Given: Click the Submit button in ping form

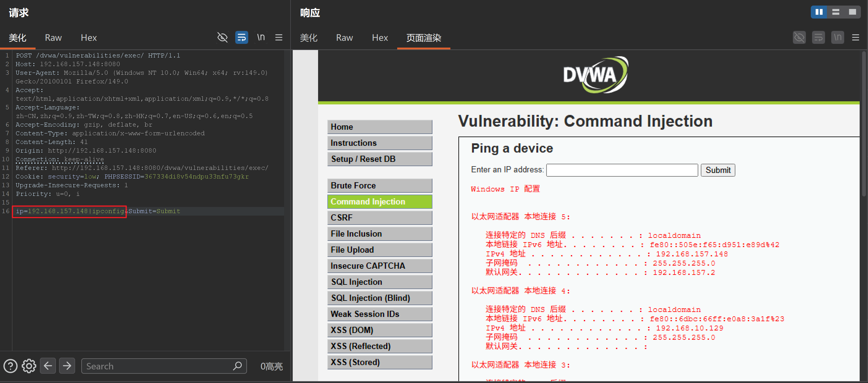Looking at the screenshot, I should [718, 170].
